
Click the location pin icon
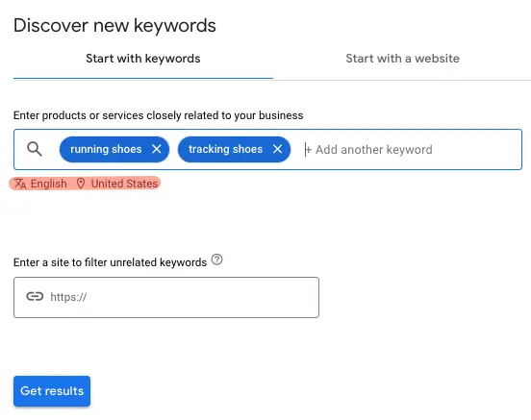point(81,184)
